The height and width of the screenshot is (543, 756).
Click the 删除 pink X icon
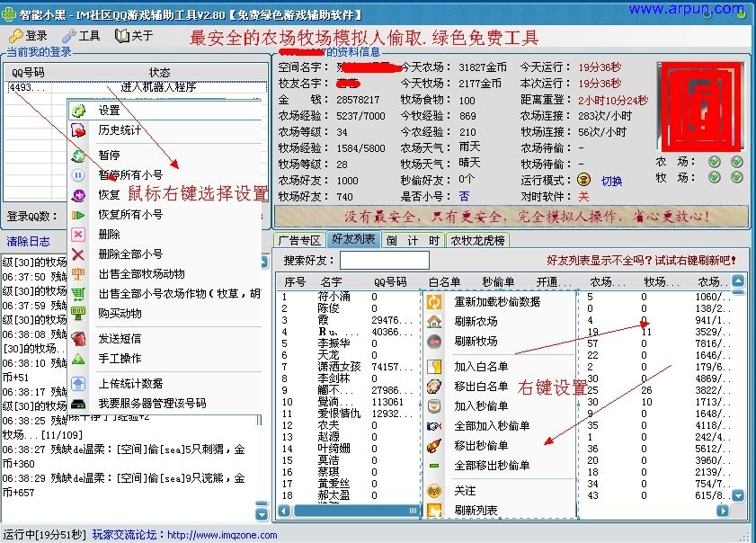pyautogui.click(x=78, y=235)
